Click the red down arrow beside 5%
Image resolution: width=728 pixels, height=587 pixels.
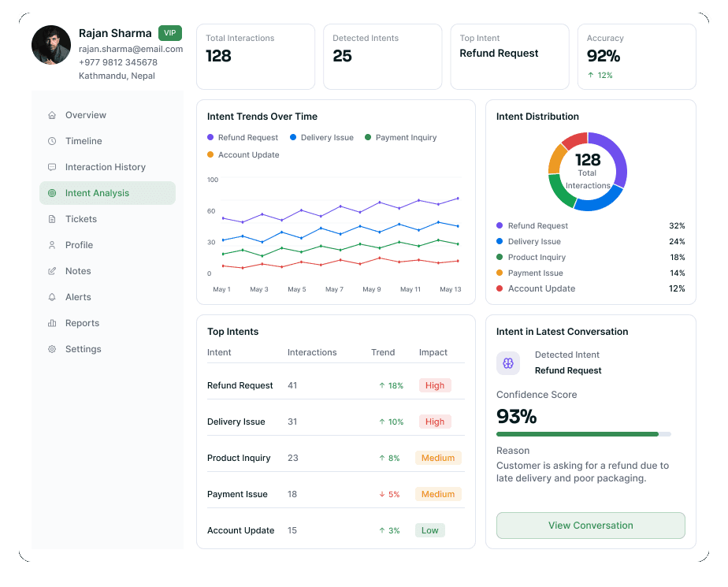[x=381, y=494]
